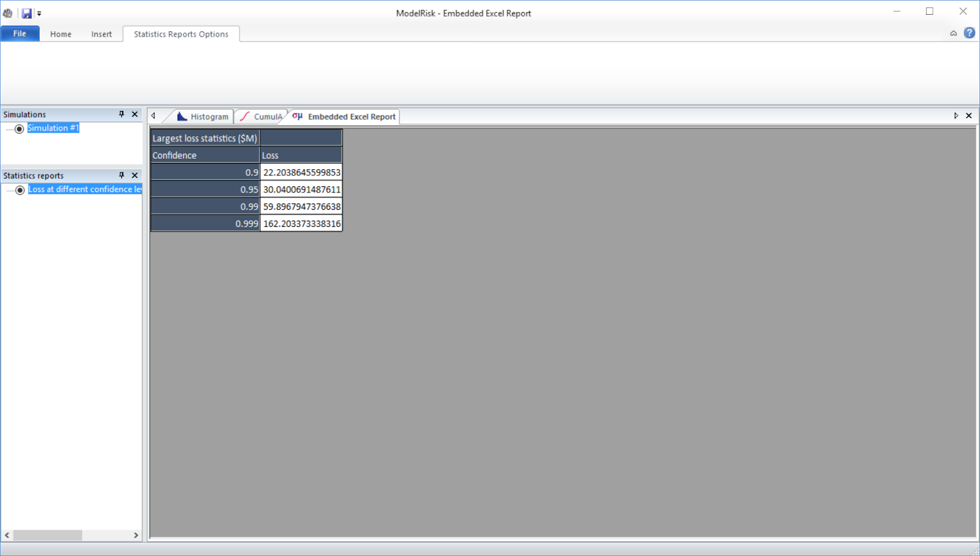Open the Insert ribbon tab
Viewport: 980px width, 556px height.
pos(101,34)
